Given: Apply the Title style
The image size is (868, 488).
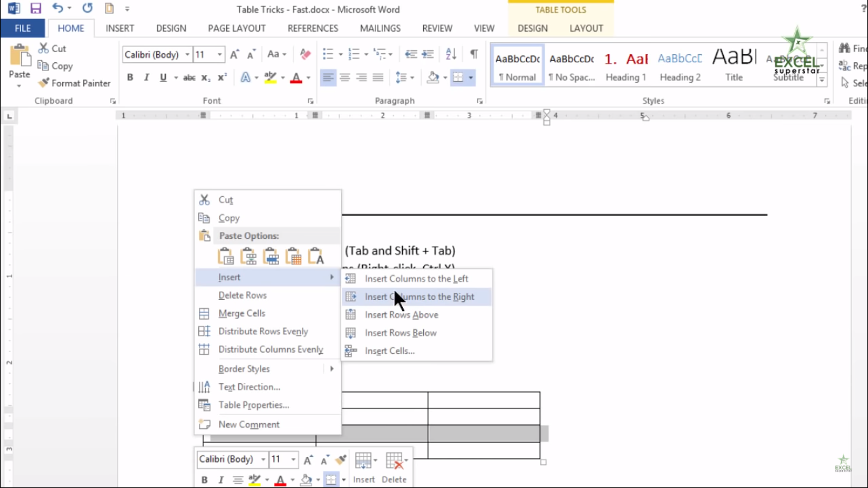Looking at the screenshot, I should coord(734,65).
